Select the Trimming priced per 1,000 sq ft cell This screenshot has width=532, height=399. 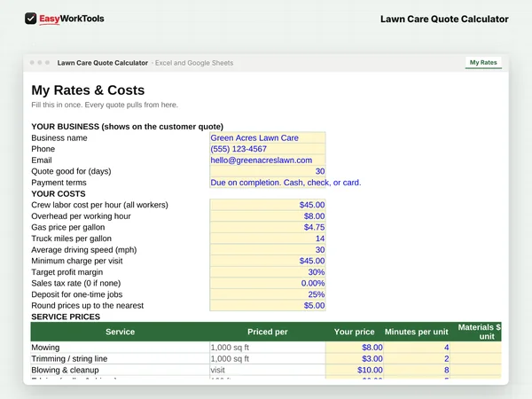click(268, 358)
